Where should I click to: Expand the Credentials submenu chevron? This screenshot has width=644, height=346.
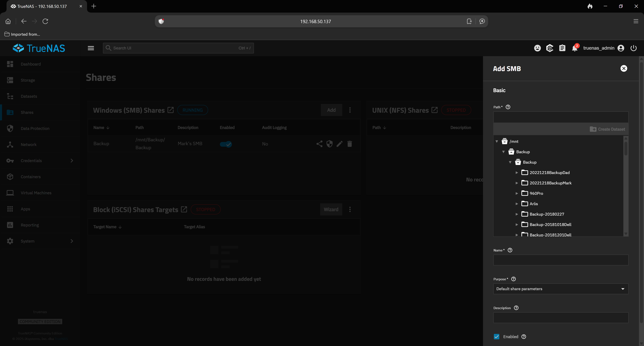72,161
